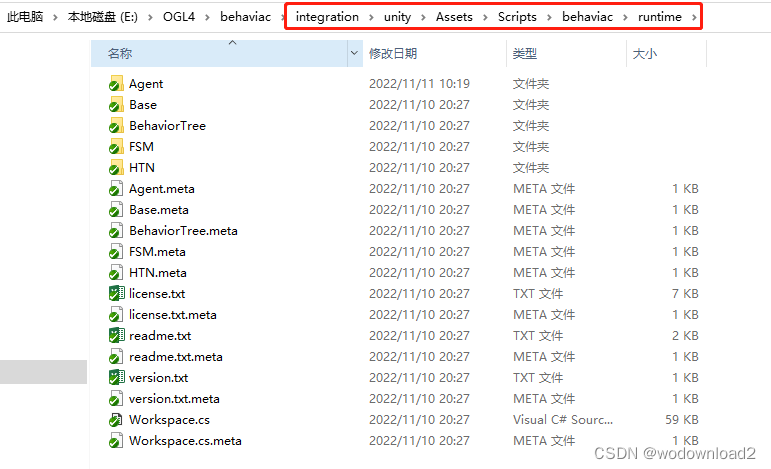Click the 2 KB size of readme.txt
771x469 pixels.
[x=685, y=336]
